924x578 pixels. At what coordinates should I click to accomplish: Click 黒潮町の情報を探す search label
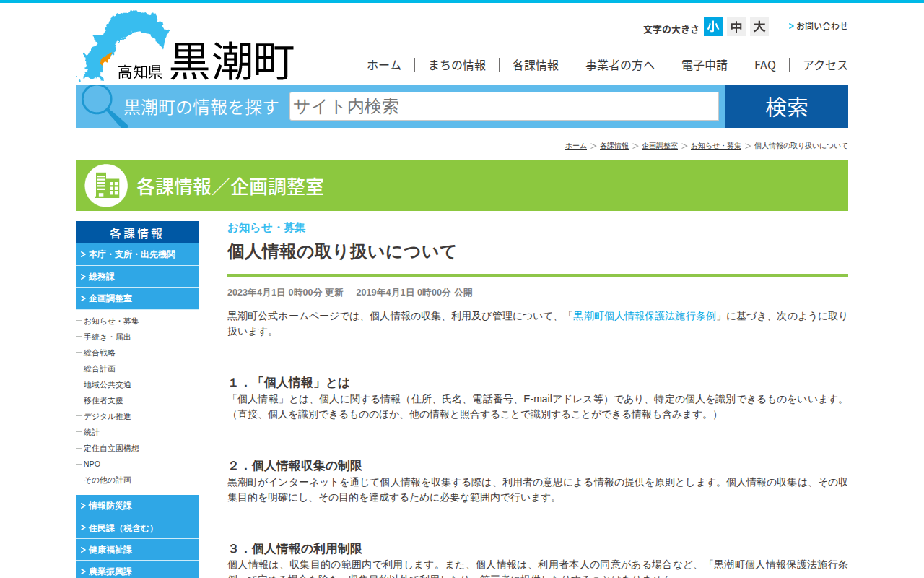201,107
